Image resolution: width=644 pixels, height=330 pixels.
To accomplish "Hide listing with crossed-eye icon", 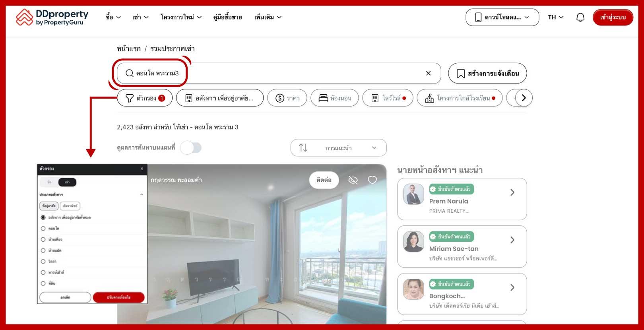I will [x=353, y=180].
